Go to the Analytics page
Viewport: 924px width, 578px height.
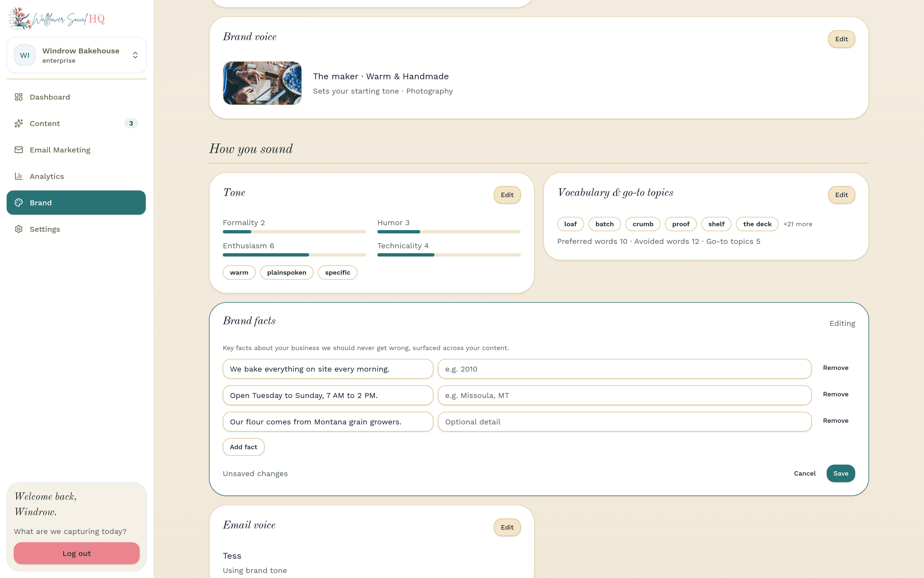pyautogui.click(x=76, y=176)
